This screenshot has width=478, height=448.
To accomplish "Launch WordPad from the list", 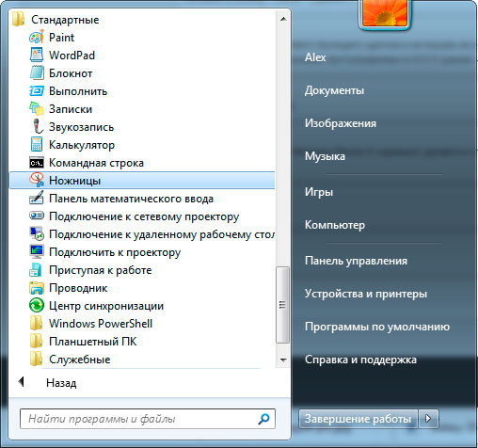I will [x=72, y=56].
